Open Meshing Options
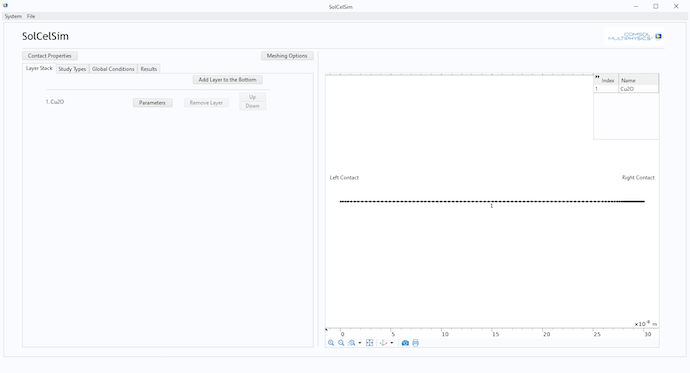 coord(287,56)
